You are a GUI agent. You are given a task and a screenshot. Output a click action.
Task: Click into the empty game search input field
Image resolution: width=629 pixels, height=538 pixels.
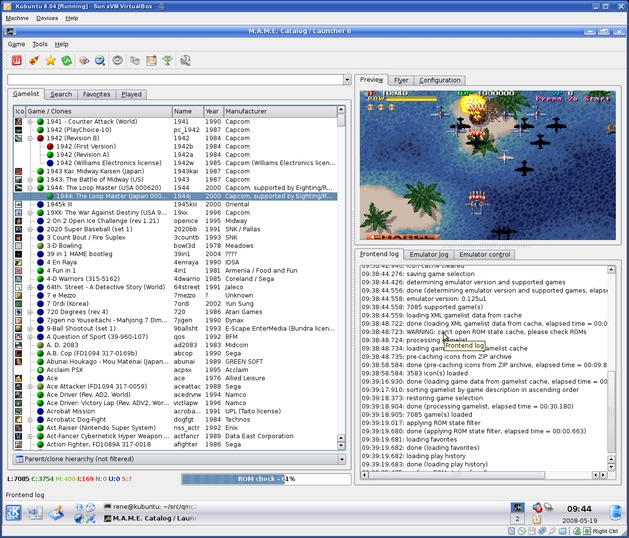point(175,79)
